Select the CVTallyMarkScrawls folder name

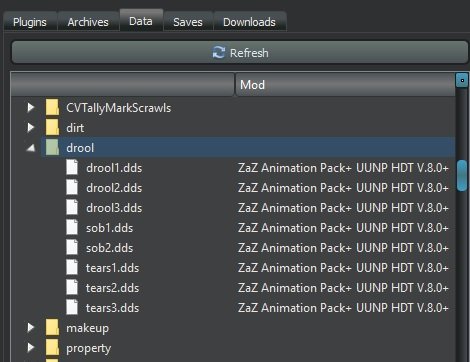[x=118, y=108]
